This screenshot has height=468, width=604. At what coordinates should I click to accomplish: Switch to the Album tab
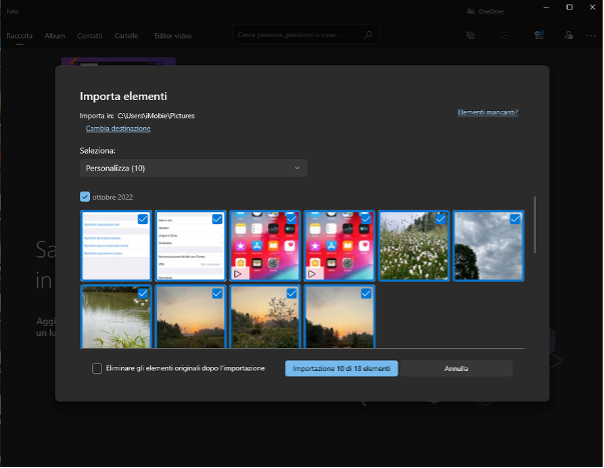click(x=54, y=35)
